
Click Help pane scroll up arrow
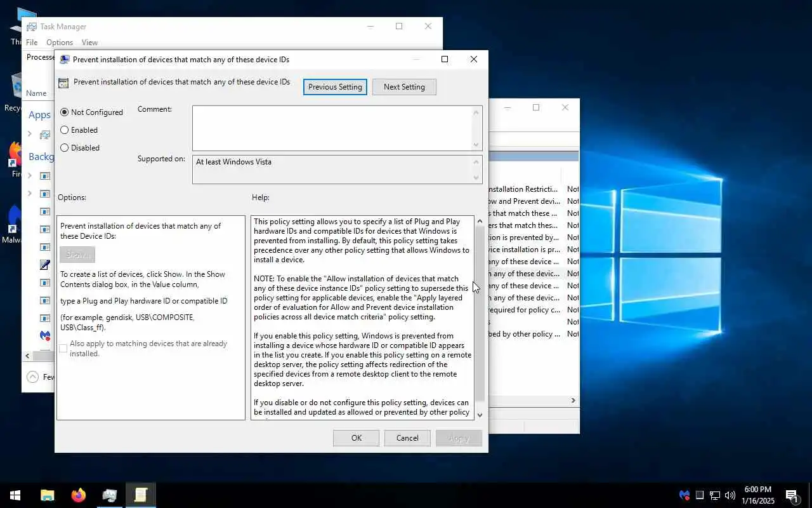[480, 221]
